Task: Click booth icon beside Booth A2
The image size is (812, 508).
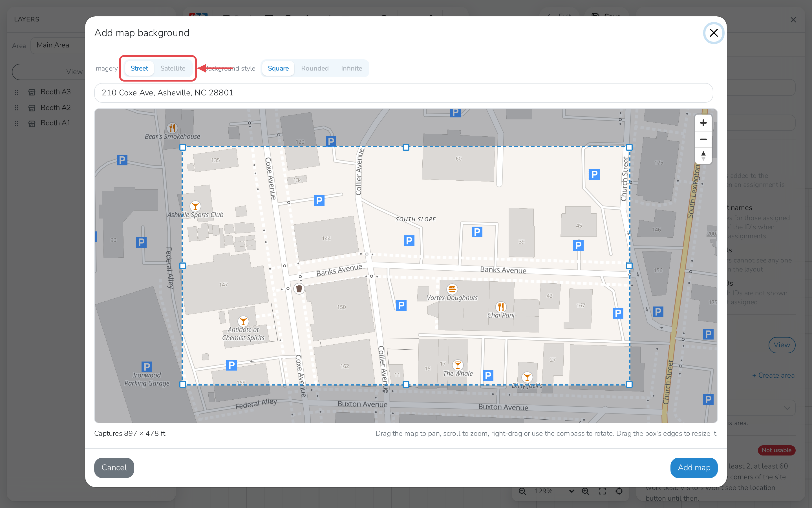Action: 32,108
